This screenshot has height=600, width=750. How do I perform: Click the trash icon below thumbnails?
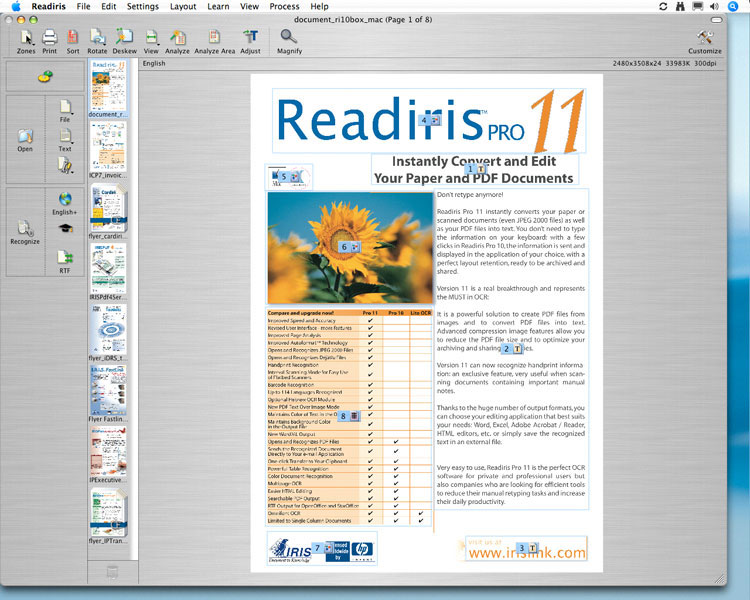112,572
